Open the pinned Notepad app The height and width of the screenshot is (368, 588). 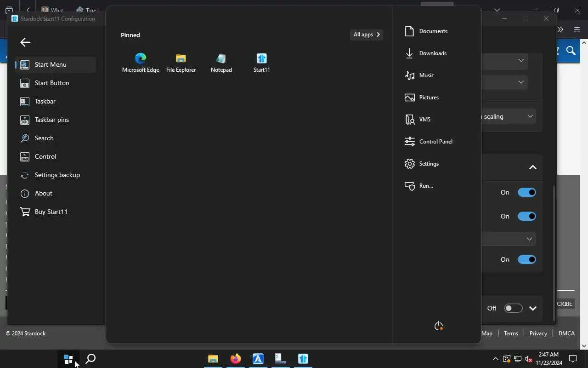tap(221, 63)
